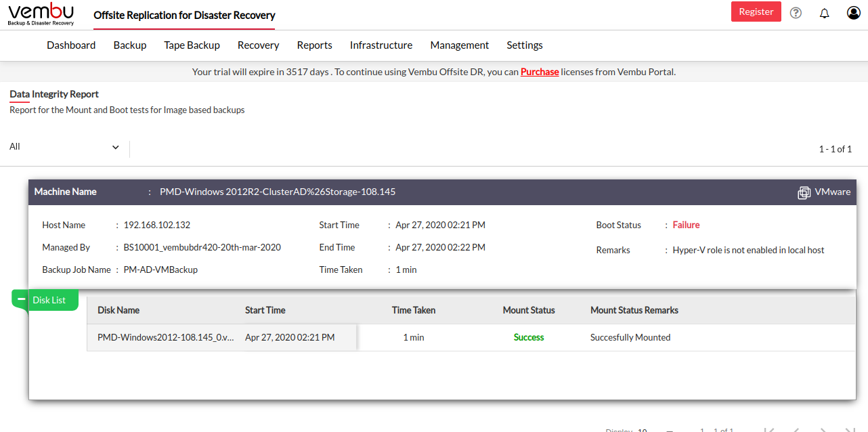Click the Vembu logo
Image resolution: width=868 pixels, height=432 pixels.
coord(41,14)
